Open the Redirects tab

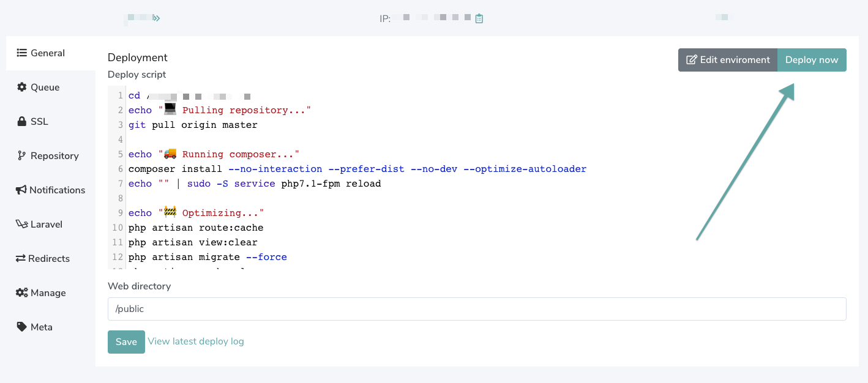tap(51, 259)
